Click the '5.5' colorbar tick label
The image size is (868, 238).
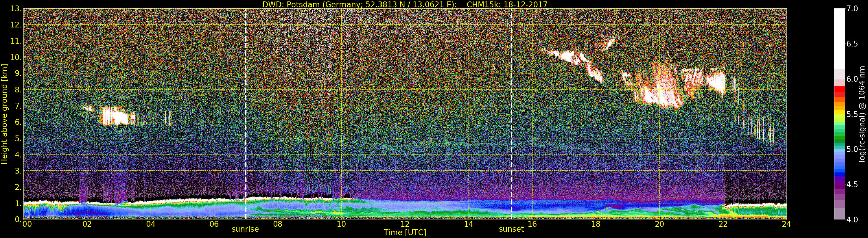pos(852,114)
